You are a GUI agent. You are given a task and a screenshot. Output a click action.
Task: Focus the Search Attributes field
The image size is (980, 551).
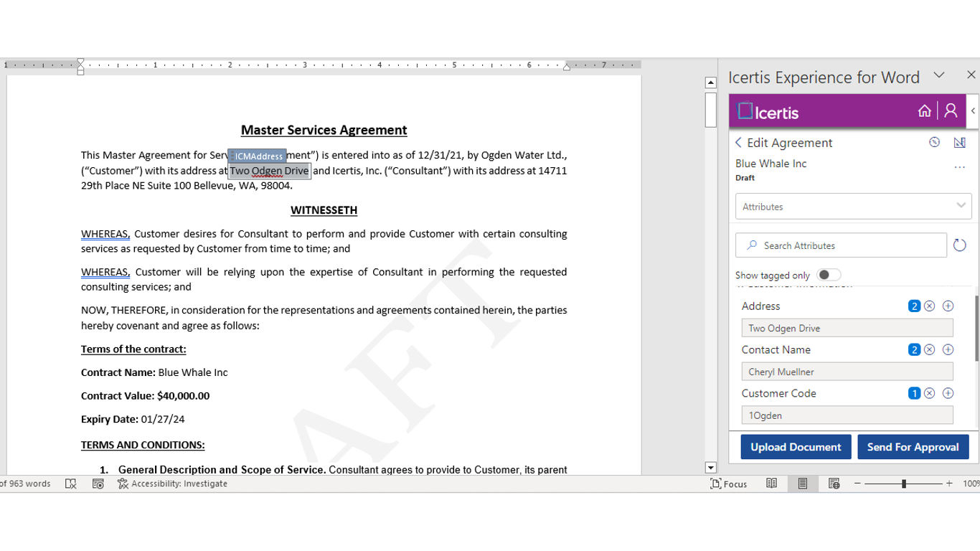coord(841,245)
